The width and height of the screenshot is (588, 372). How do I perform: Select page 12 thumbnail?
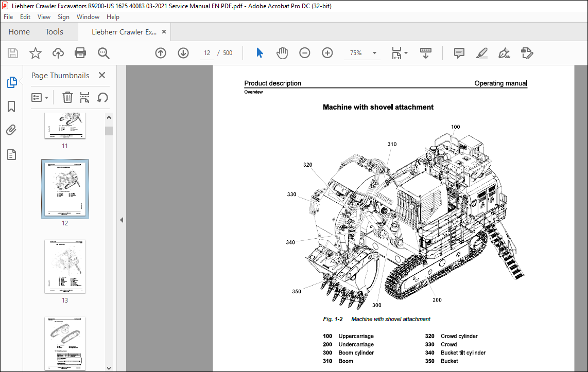point(65,189)
